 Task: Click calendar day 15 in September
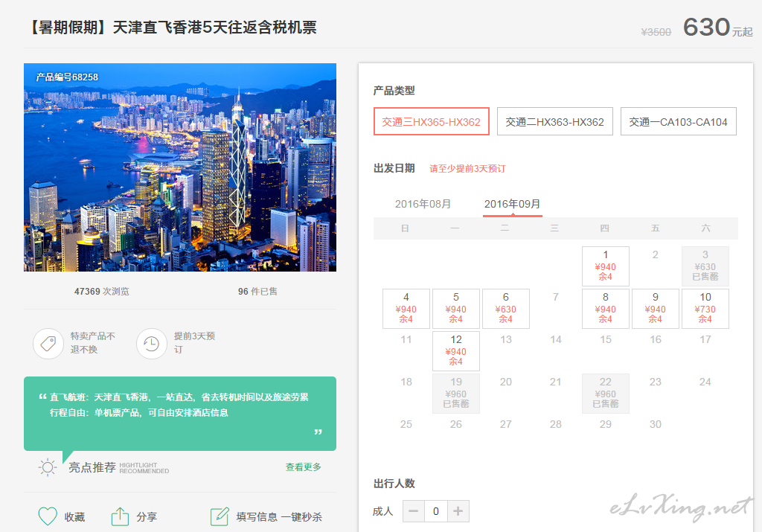[x=606, y=339]
